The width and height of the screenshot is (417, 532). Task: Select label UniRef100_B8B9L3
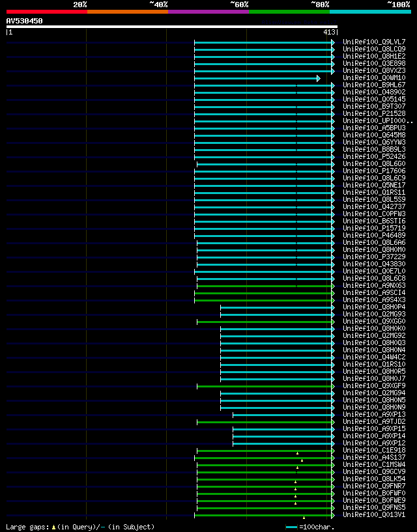[374, 149]
